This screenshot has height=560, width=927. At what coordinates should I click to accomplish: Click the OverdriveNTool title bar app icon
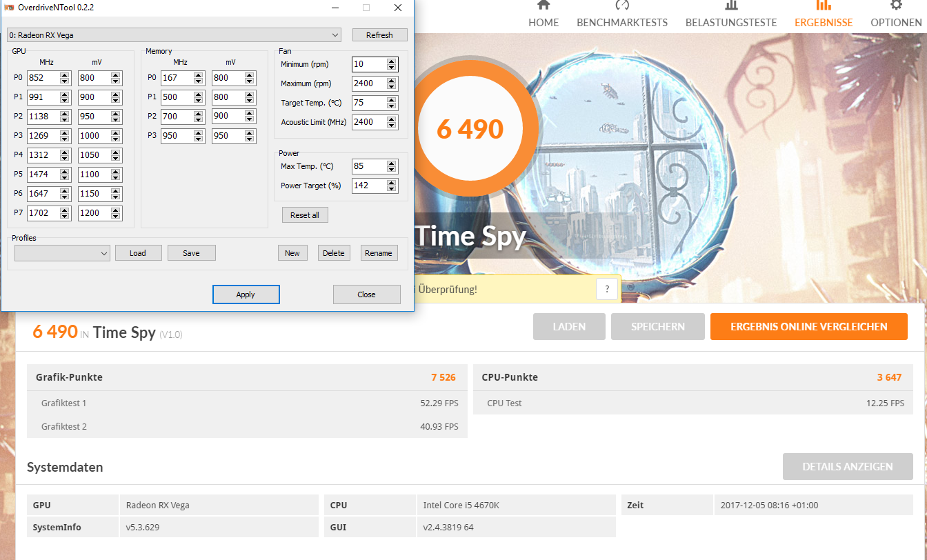[8, 8]
